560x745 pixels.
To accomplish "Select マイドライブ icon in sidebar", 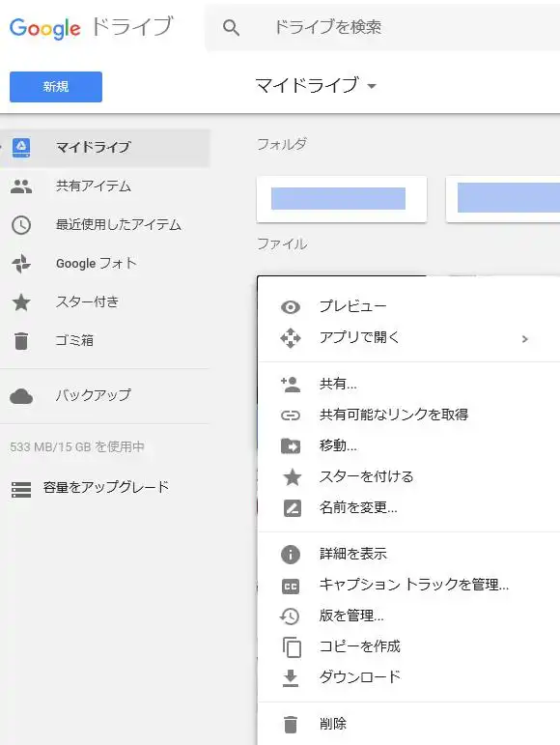I will [x=21, y=147].
